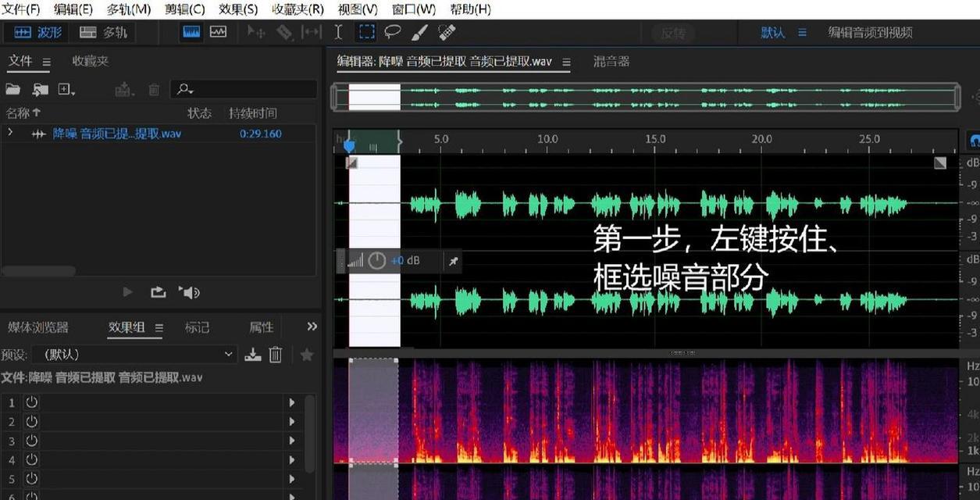
Task: Select the Move tool
Action: click(x=256, y=32)
